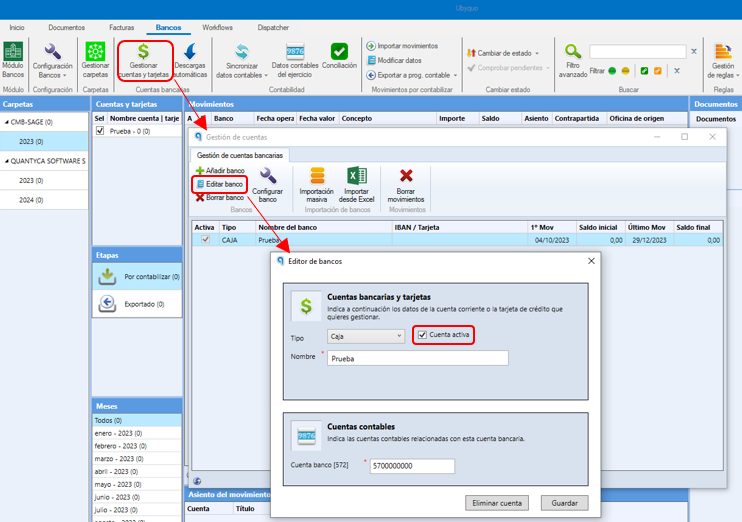Screen dimensions: 742x522
Task: Toggle Activa checkbox in CAJA row
Action: [x=205, y=239]
